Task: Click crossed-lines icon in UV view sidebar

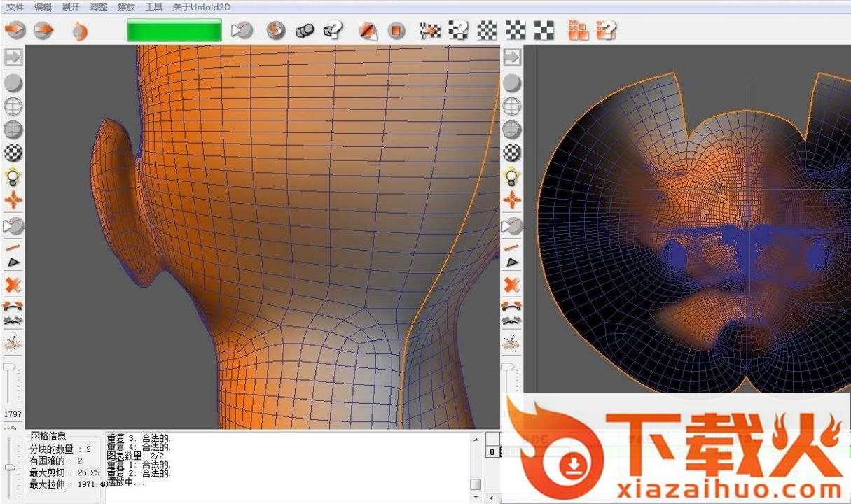Action: [x=513, y=343]
